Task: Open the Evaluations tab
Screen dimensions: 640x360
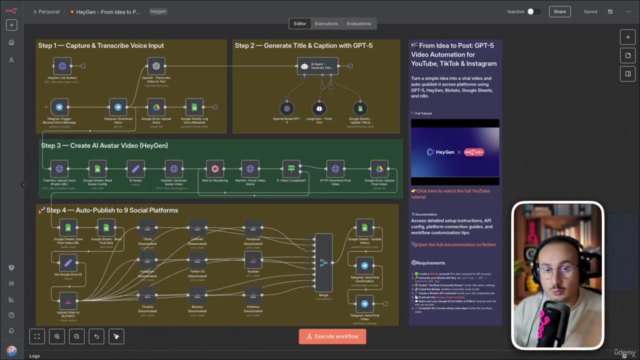Action: coord(359,24)
